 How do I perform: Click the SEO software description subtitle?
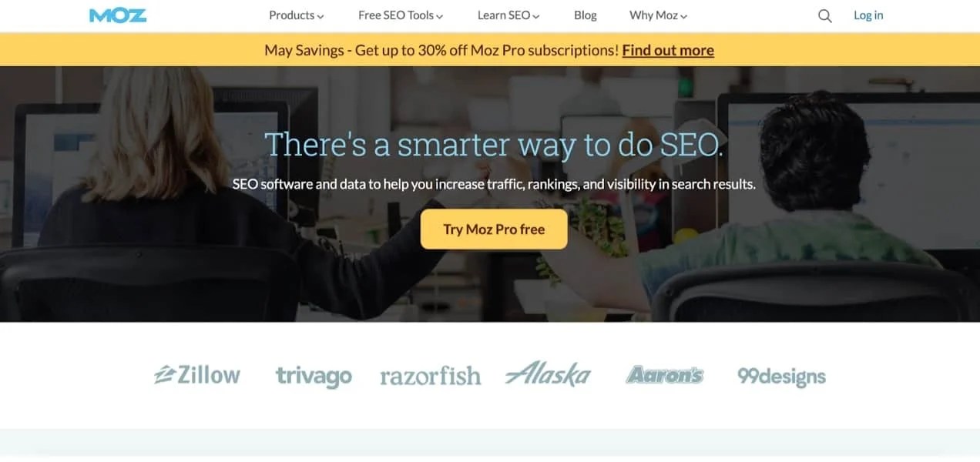coord(494,185)
